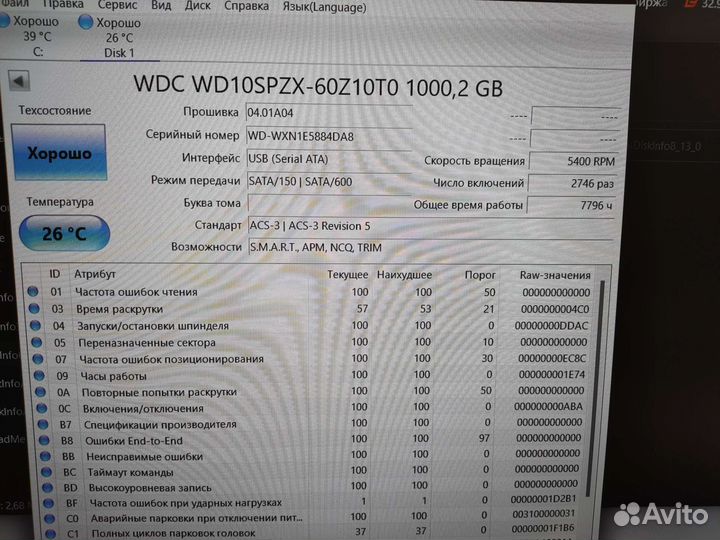Open the Справка menu
Image resolution: width=720 pixels, height=540 pixels.
coord(246,4)
